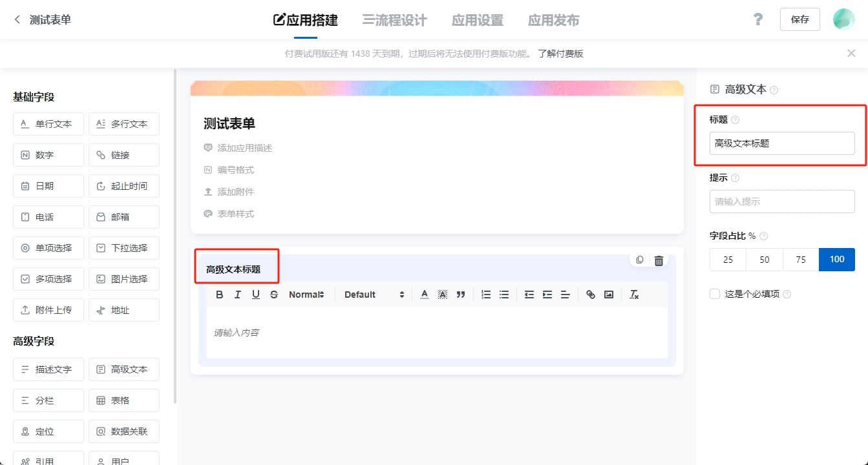
Task: Insert a hyperlink using the editor toolbar
Action: pos(590,294)
